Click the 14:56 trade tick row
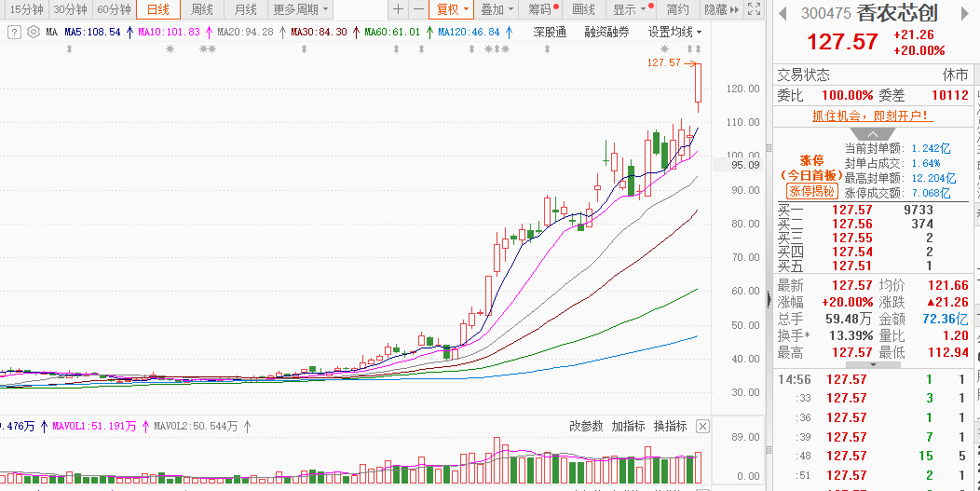This screenshot has width=980, height=491. pos(873,379)
